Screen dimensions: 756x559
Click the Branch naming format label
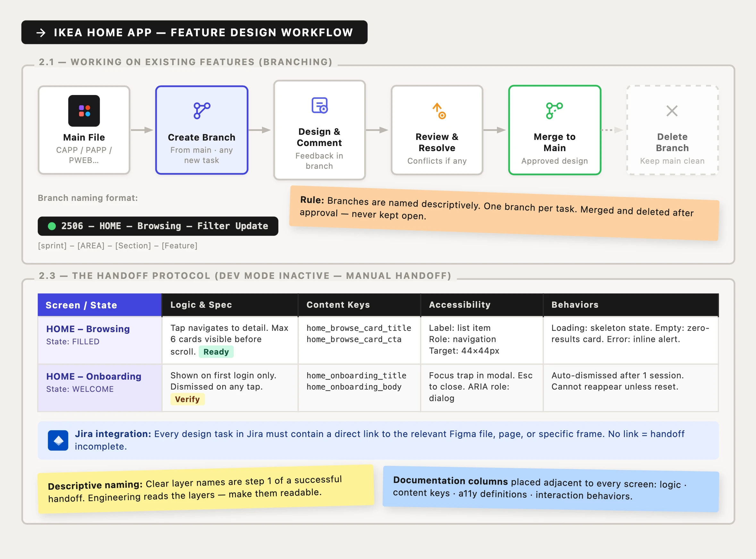(88, 198)
